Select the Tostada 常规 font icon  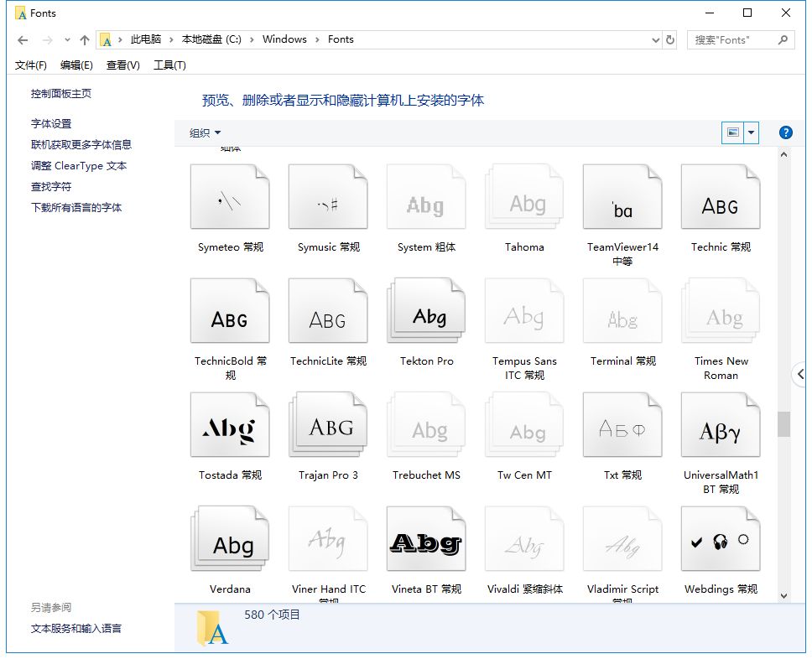click(x=230, y=424)
